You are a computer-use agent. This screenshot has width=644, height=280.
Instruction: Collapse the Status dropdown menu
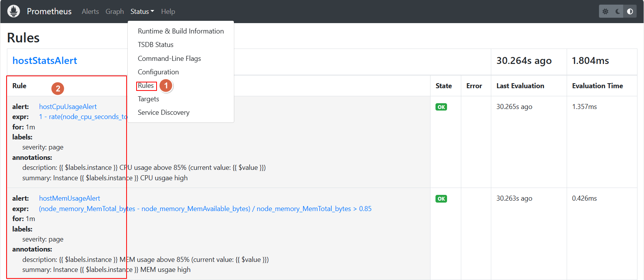tap(142, 12)
